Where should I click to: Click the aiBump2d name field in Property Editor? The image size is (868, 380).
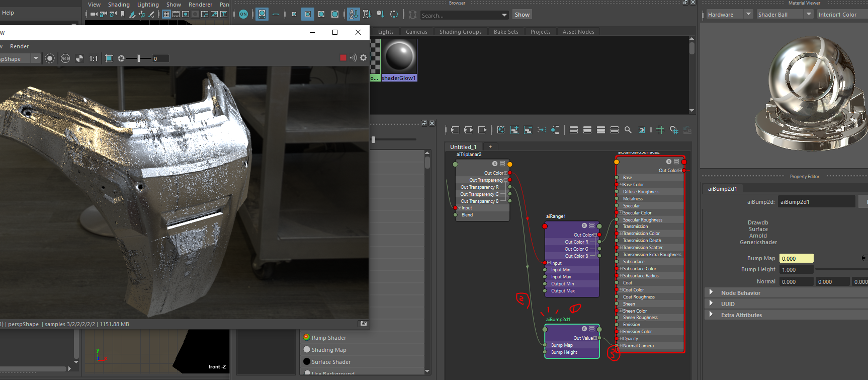[x=816, y=202]
